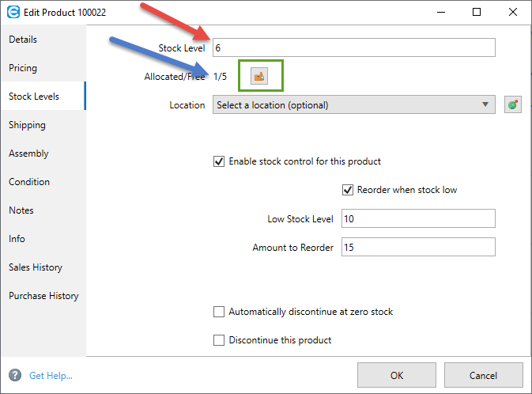This screenshot has width=532, height=394.
Task: Click into the Stock Level field
Action: tap(353, 47)
